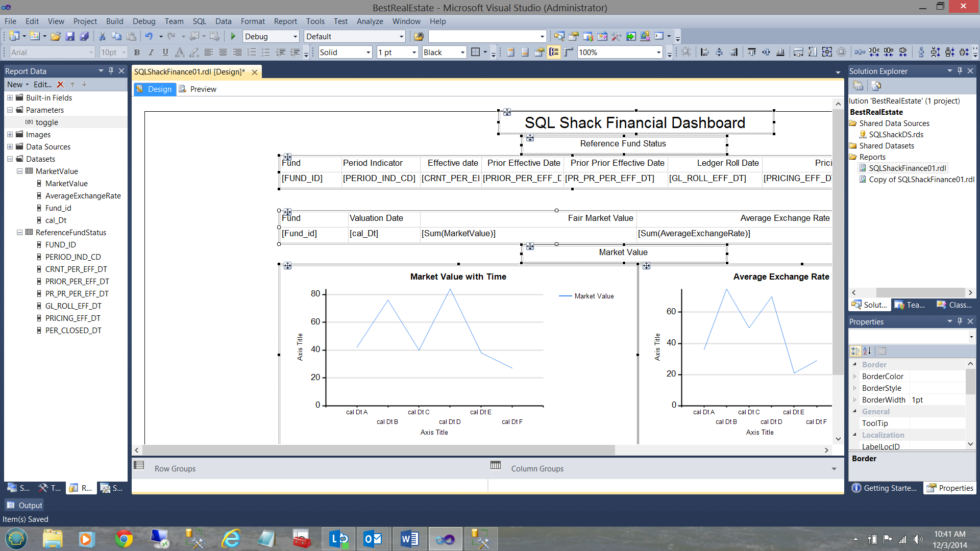Toggle the Report Data grouping pane button
The height and width of the screenshot is (551, 980).
554,52
